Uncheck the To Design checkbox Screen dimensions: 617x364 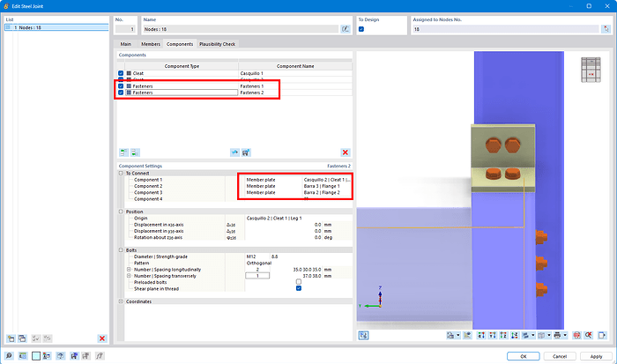(x=361, y=29)
